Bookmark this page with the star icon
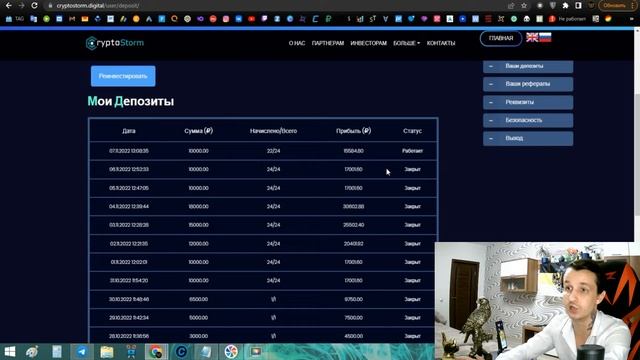 click(x=524, y=6)
